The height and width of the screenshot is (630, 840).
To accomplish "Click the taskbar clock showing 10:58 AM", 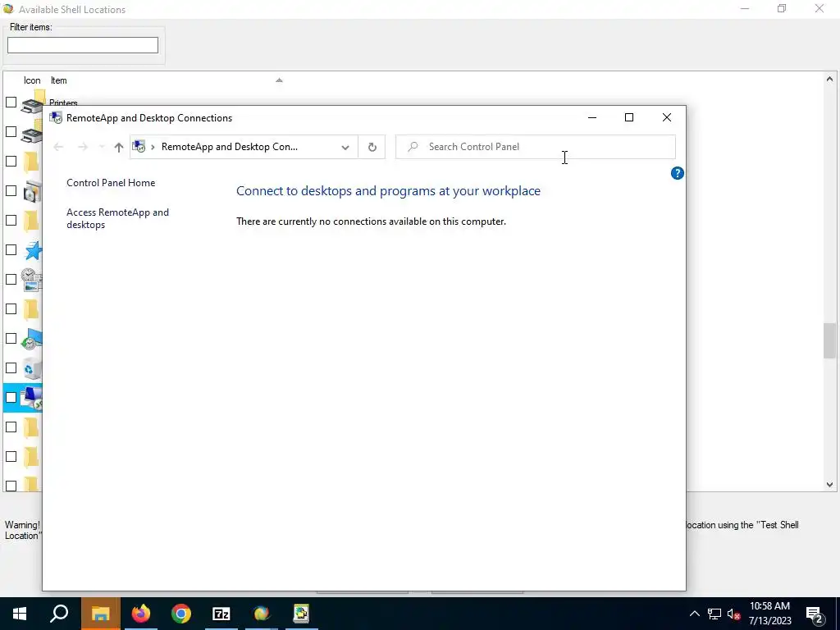I will [x=769, y=614].
